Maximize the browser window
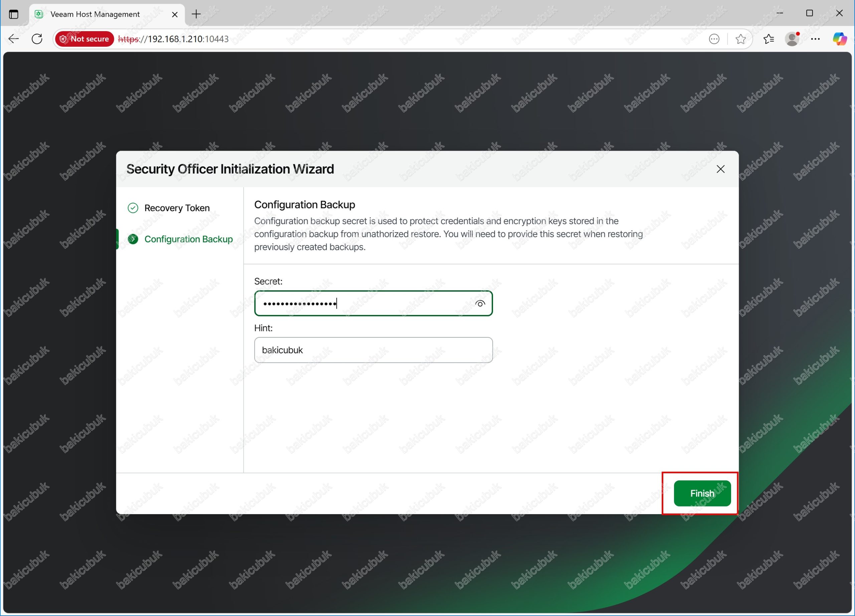 (809, 13)
